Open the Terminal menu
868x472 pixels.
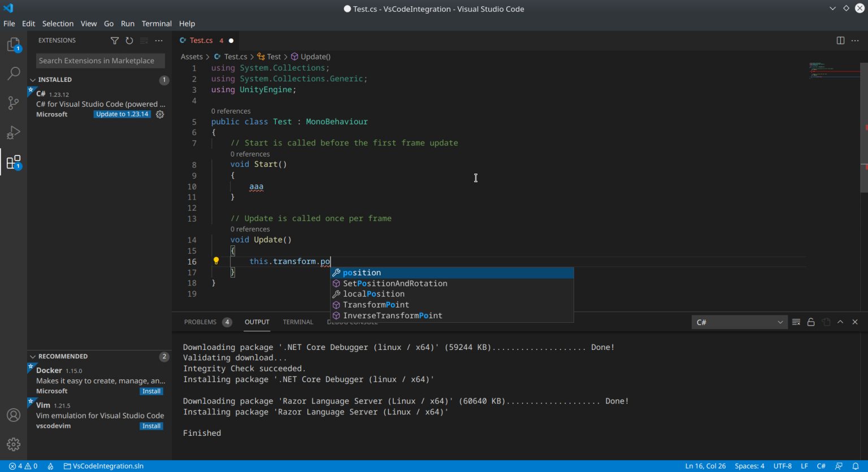pos(157,24)
